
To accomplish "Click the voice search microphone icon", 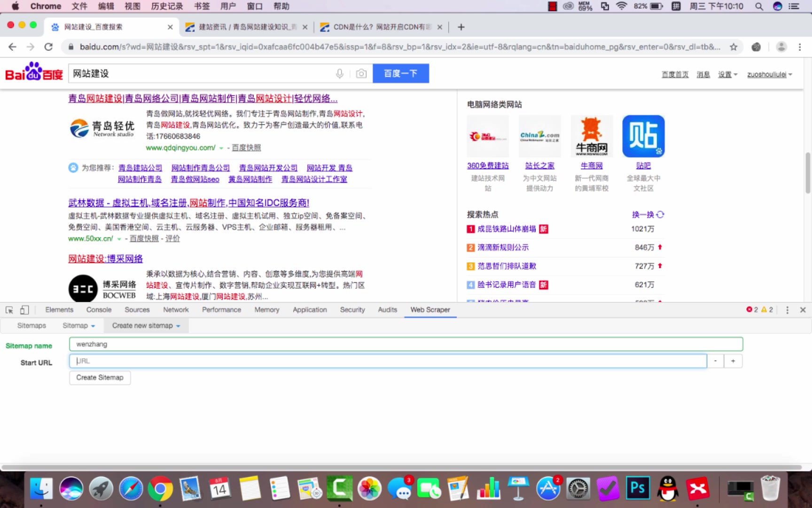I will point(340,73).
